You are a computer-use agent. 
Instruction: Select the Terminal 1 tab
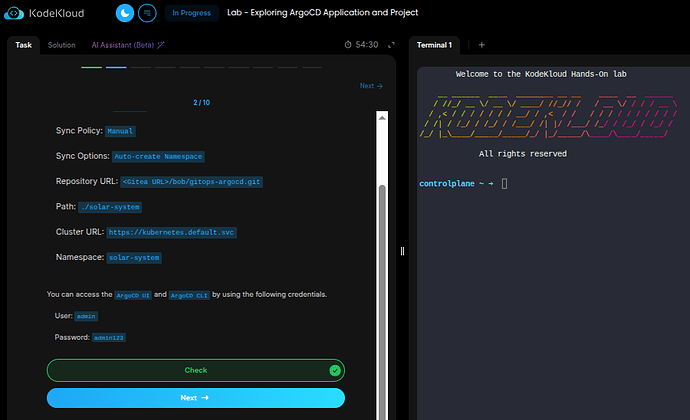434,45
